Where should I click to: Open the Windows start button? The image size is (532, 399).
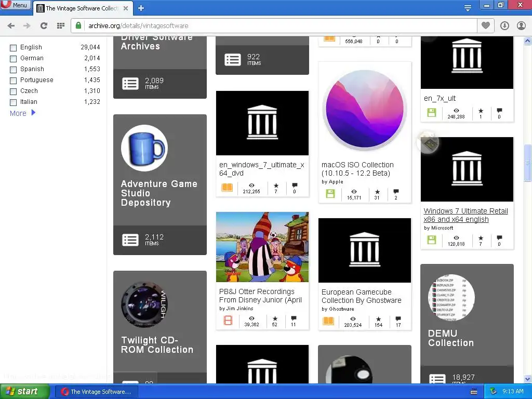tap(25, 392)
